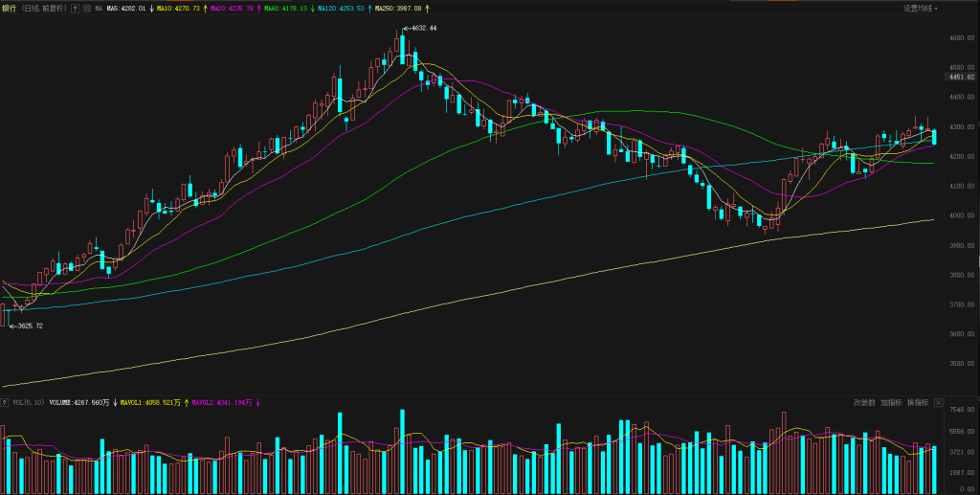Image resolution: width=980 pixels, height=495 pixels.
Task: Click the 改参数 button
Action: 864,403
